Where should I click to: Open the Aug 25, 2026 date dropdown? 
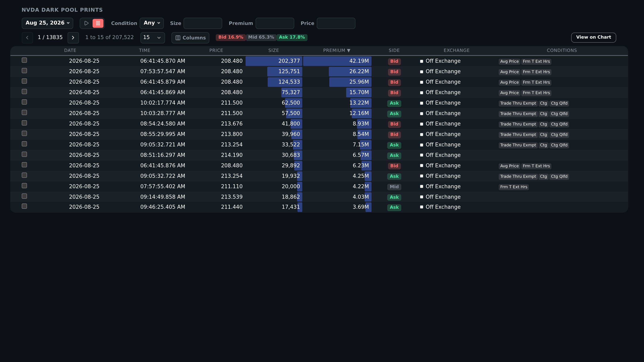[47, 23]
